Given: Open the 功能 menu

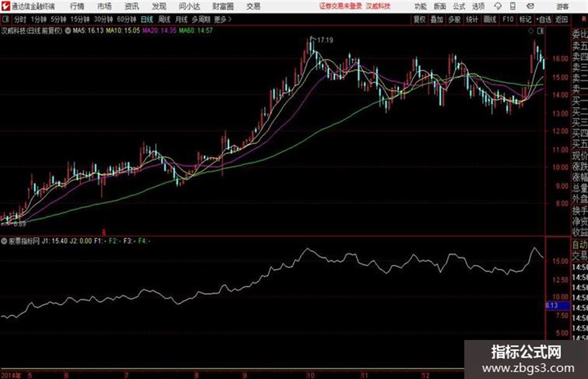Looking at the screenshot, I should (x=421, y=6).
